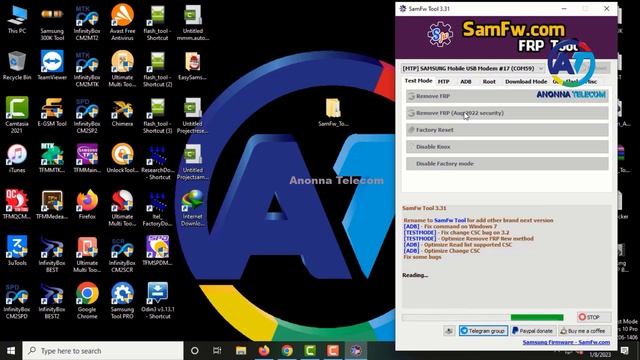Click Remove FRP (Aug 2022 security)
The height and width of the screenshot is (360, 640).
(x=507, y=113)
